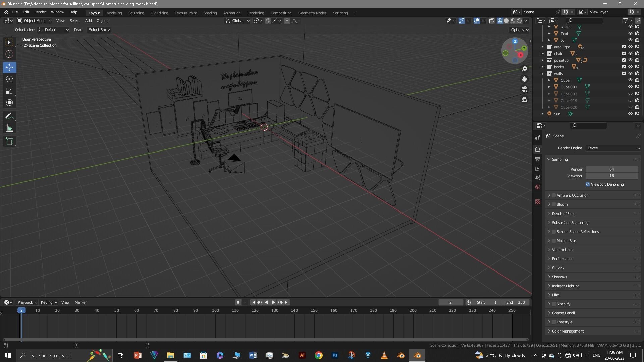Add a new collection in the outliner

pos(637,21)
